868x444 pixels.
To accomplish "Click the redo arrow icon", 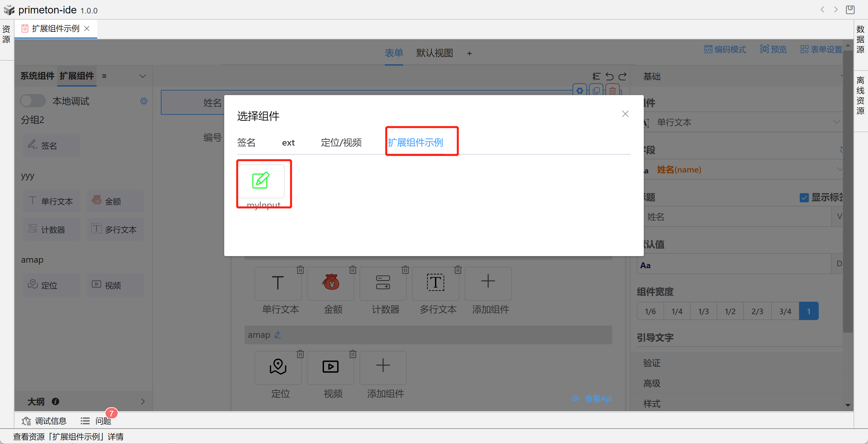I will point(622,77).
